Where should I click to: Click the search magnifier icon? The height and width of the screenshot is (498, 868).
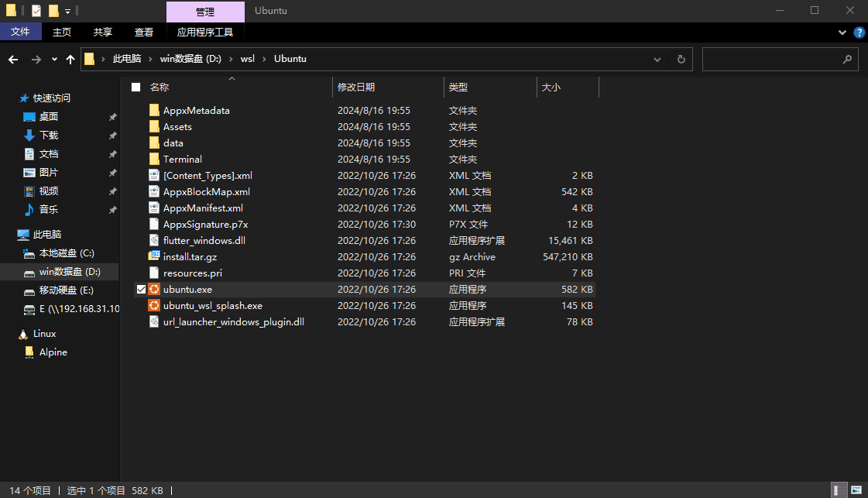tap(847, 60)
